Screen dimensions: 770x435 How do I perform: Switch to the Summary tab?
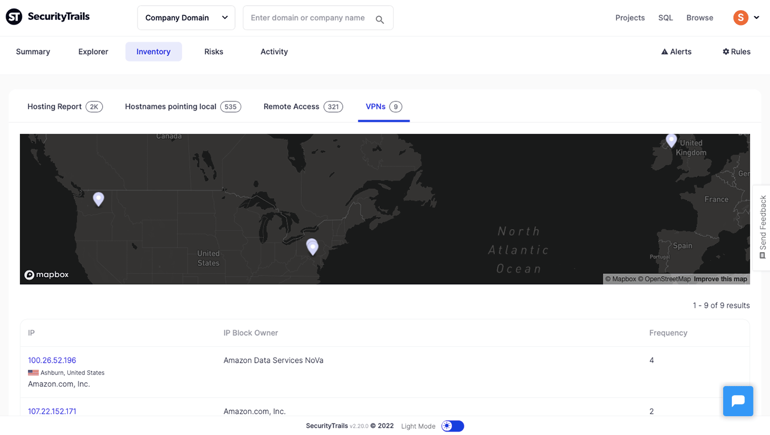(x=33, y=52)
